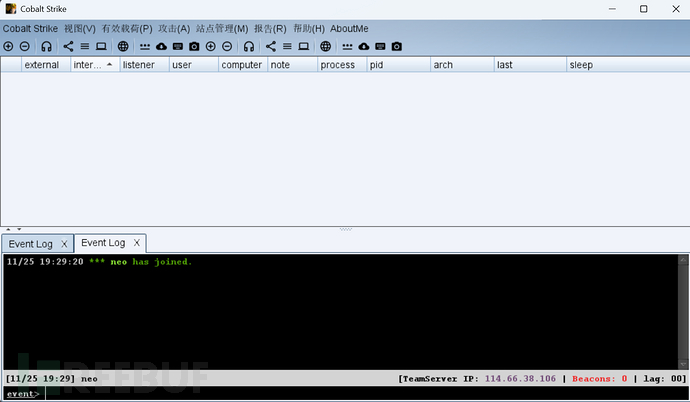Click the listener column header
This screenshot has width=690, height=402.
[144, 65]
